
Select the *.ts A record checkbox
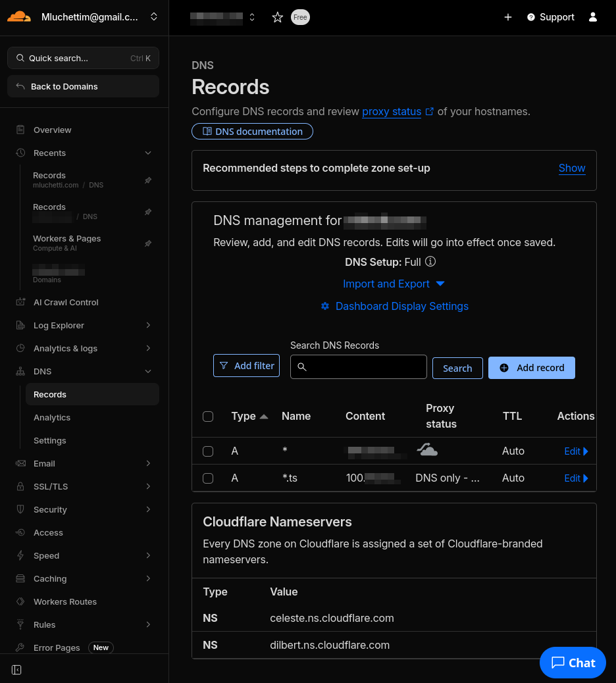click(208, 478)
